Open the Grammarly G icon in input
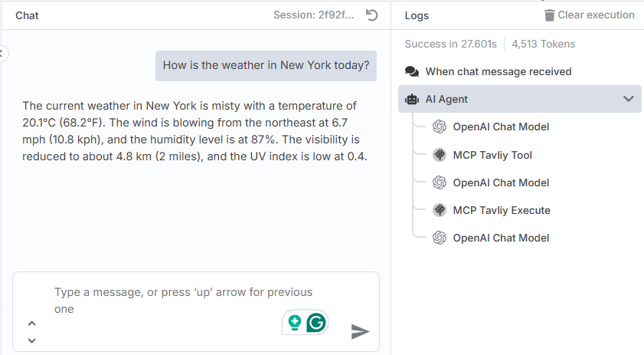644x355 pixels. click(x=316, y=323)
